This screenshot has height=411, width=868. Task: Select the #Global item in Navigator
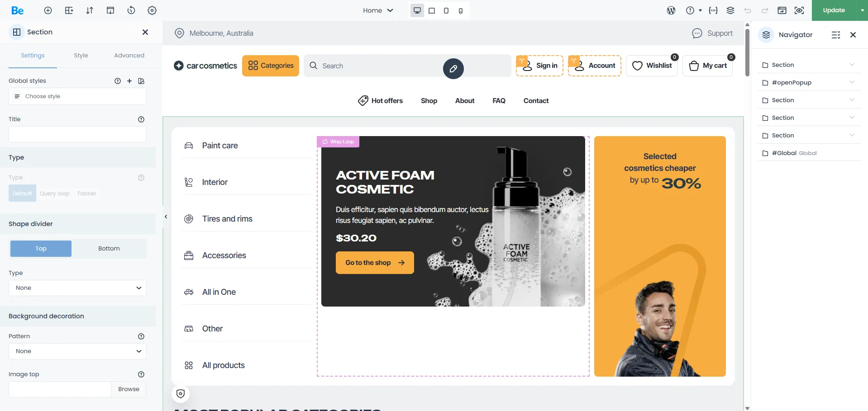tap(809, 153)
